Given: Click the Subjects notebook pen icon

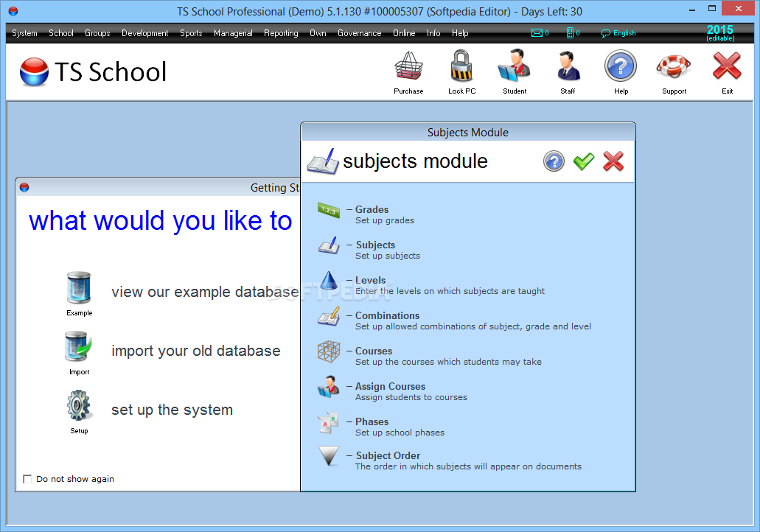Looking at the screenshot, I should coord(329,245).
